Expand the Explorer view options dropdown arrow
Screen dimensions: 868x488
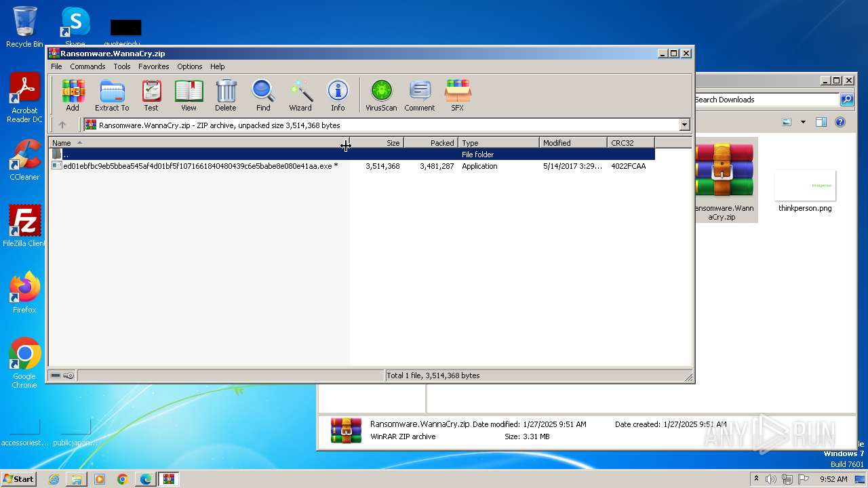pos(803,123)
